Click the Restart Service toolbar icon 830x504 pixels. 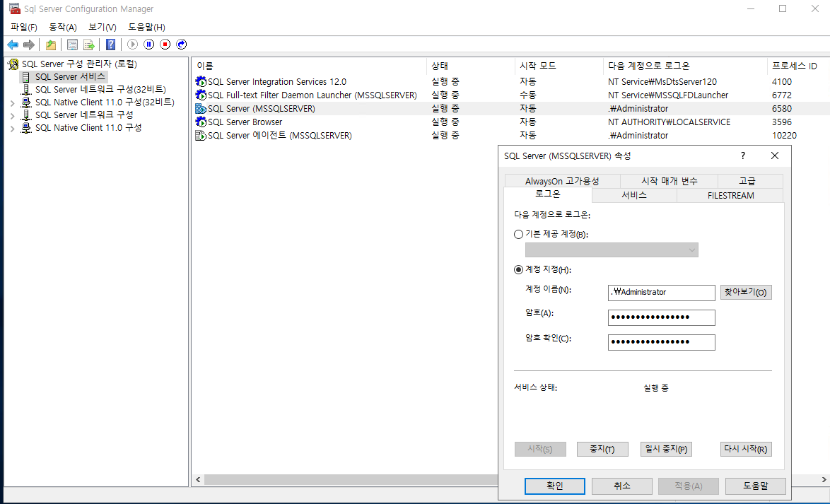tap(182, 45)
